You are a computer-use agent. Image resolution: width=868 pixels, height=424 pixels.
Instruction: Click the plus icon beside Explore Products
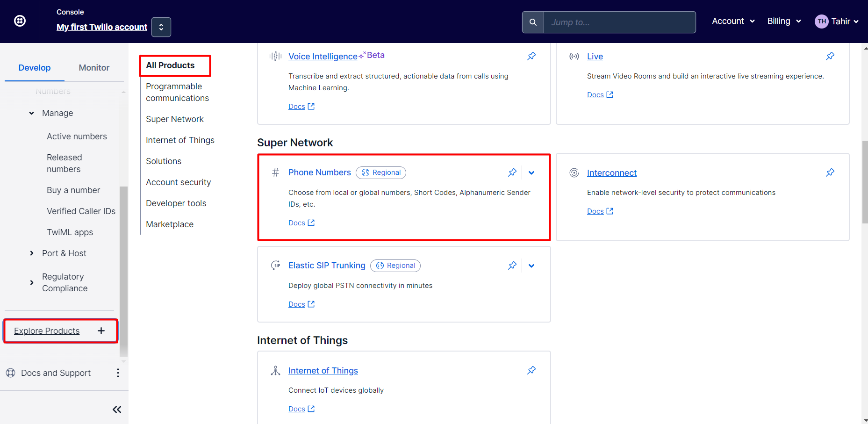tap(101, 331)
